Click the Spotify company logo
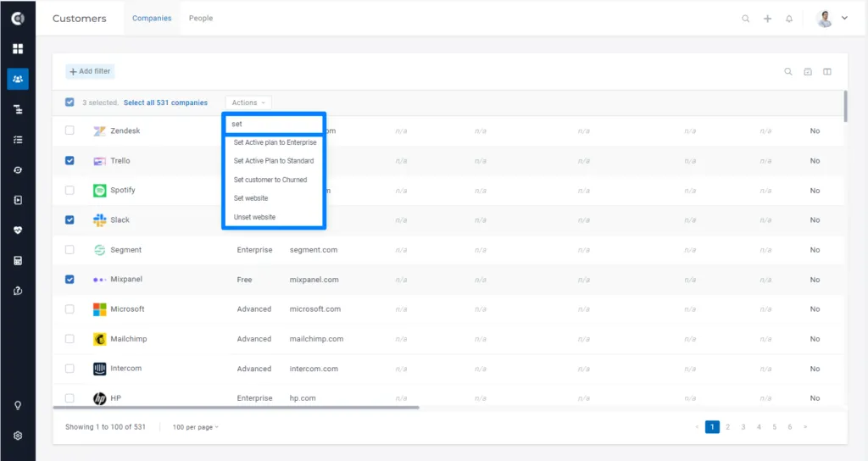The width and height of the screenshot is (868, 461). 100,191
